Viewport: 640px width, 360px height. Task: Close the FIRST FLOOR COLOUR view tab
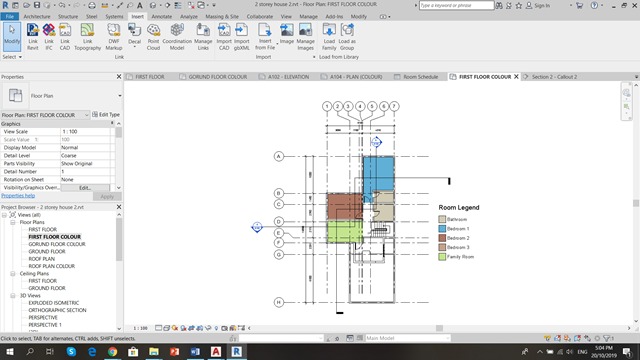(x=516, y=77)
